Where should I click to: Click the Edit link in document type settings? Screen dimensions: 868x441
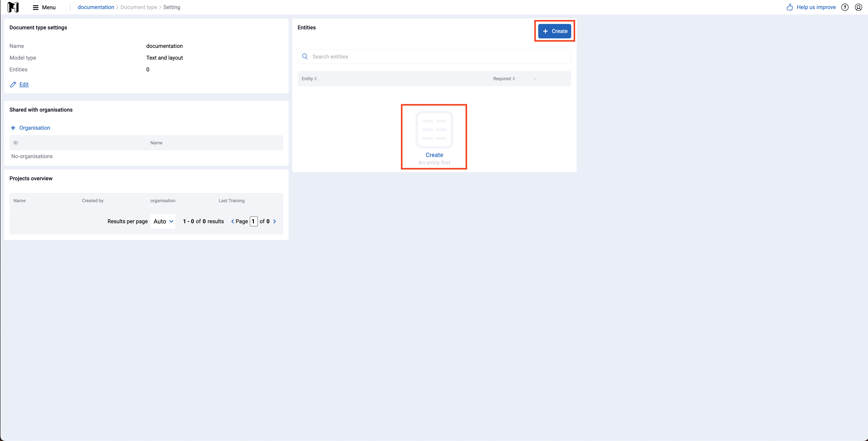24,84
